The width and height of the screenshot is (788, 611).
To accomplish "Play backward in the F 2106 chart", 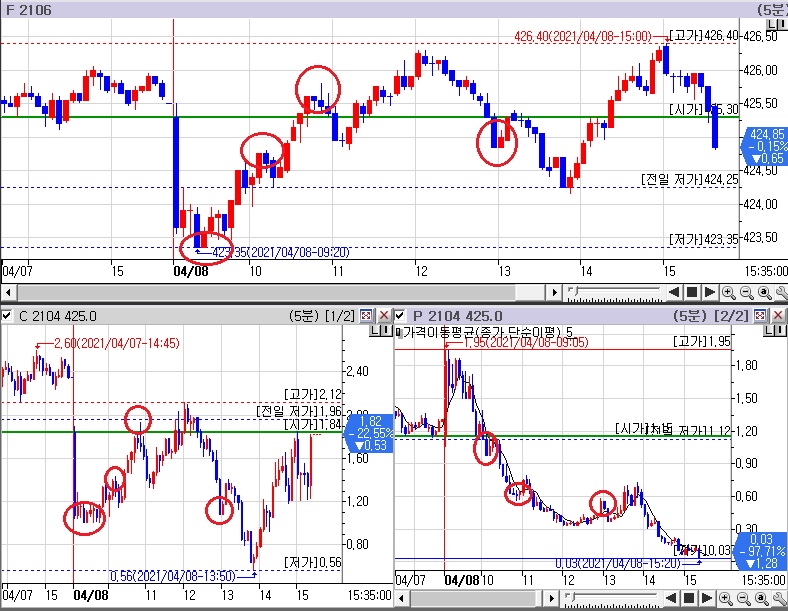I will point(674,292).
